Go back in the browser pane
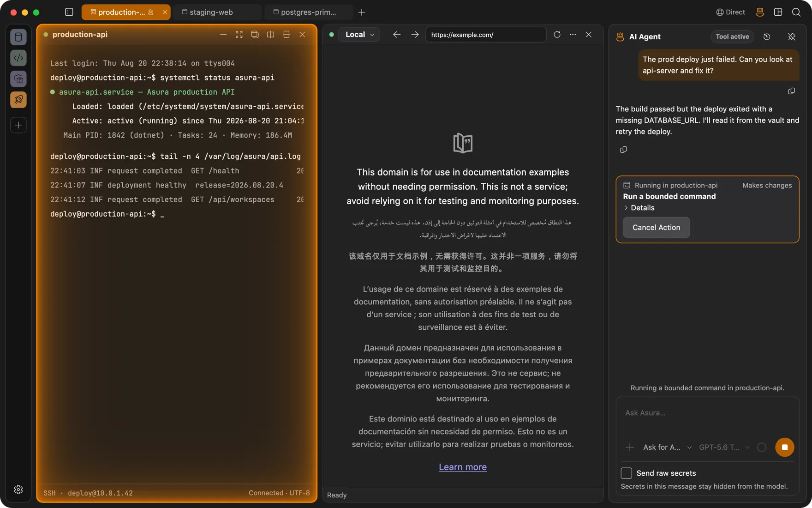The image size is (812, 508). (x=397, y=35)
